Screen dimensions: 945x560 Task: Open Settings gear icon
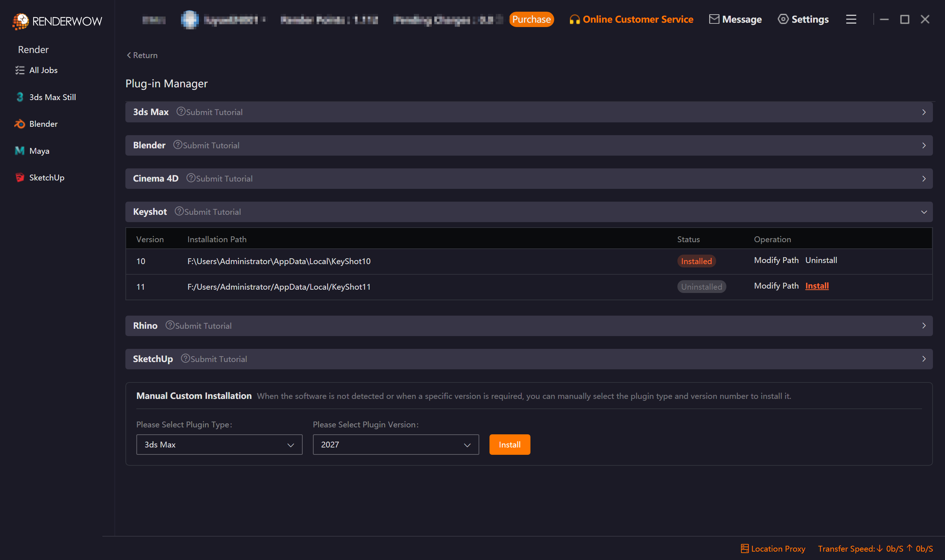pos(783,19)
